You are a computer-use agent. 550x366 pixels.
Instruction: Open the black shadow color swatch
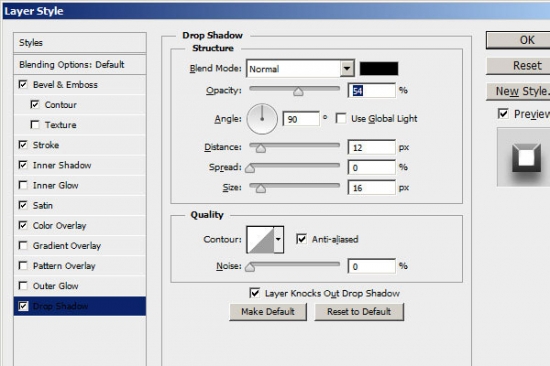[379, 68]
